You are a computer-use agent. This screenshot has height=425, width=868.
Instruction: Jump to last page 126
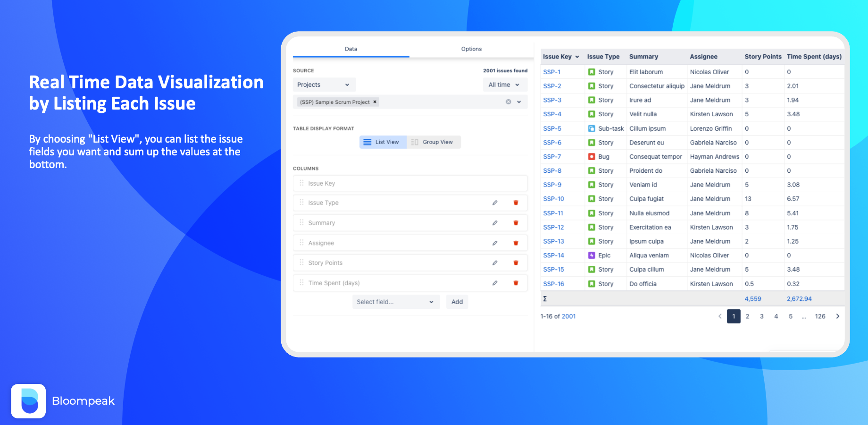(x=820, y=316)
